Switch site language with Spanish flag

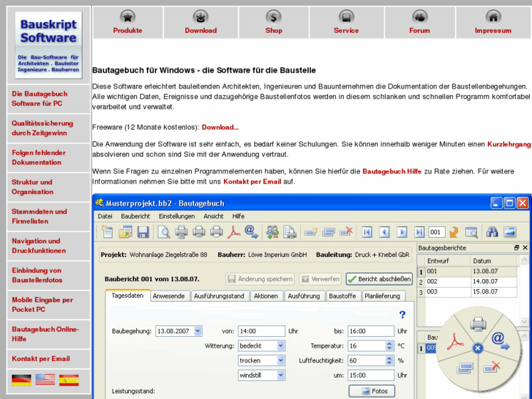pos(69,380)
